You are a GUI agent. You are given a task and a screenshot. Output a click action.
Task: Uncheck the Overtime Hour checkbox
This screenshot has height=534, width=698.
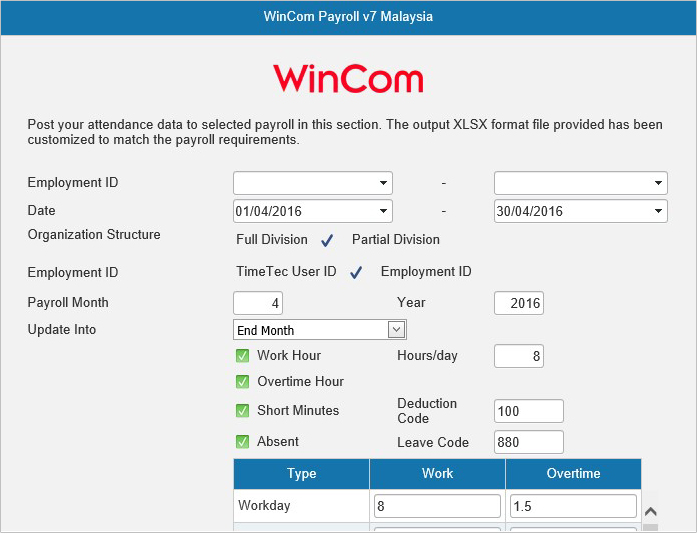(242, 382)
